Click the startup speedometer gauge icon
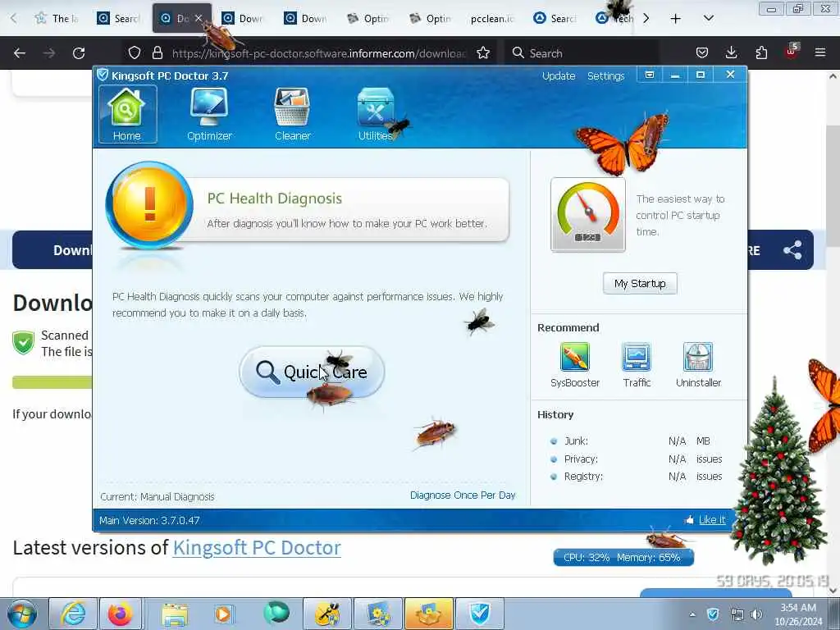 (587, 214)
